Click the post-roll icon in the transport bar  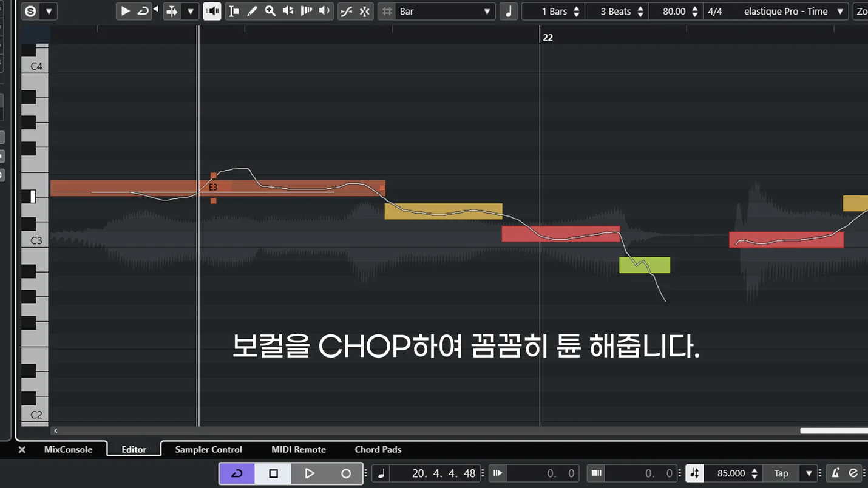point(596,473)
